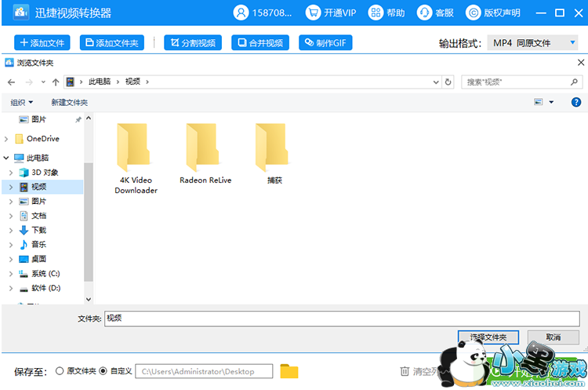The height and width of the screenshot is (390, 588).
Task: Select OneDrive in the navigation tree
Action: click(43, 139)
